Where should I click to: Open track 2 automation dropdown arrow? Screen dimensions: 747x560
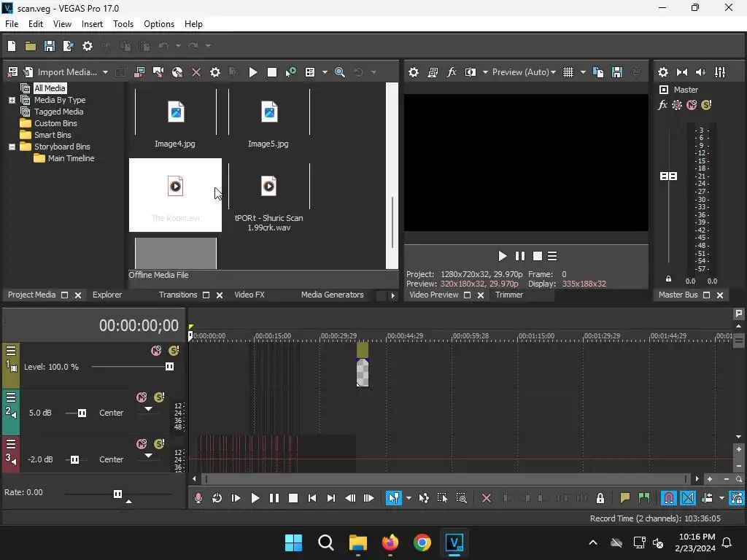click(149, 409)
